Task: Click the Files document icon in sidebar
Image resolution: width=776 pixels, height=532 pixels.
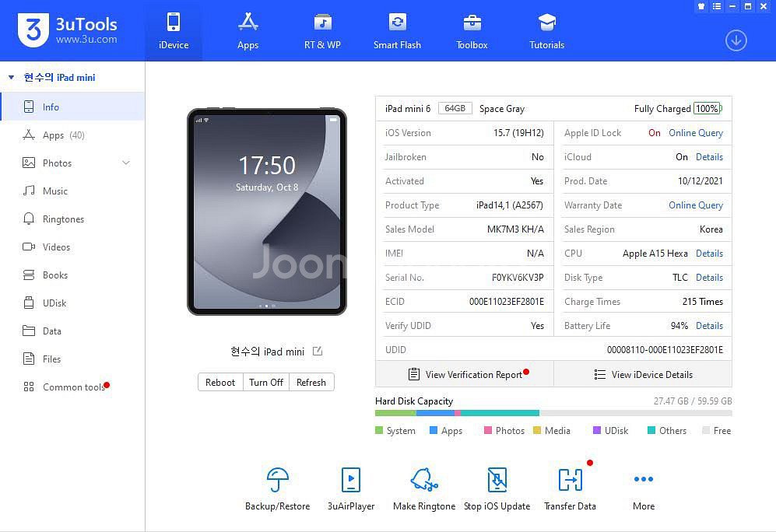Action: [x=29, y=359]
